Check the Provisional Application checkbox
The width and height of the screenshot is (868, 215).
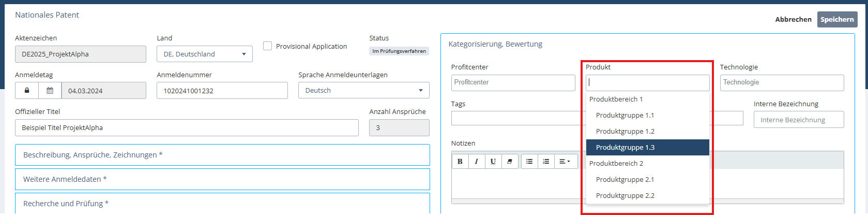click(268, 46)
